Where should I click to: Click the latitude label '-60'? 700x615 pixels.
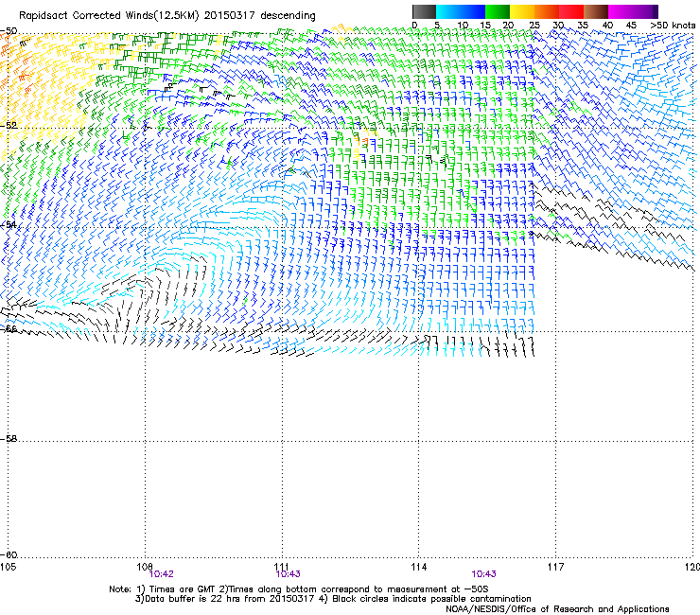click(9, 554)
